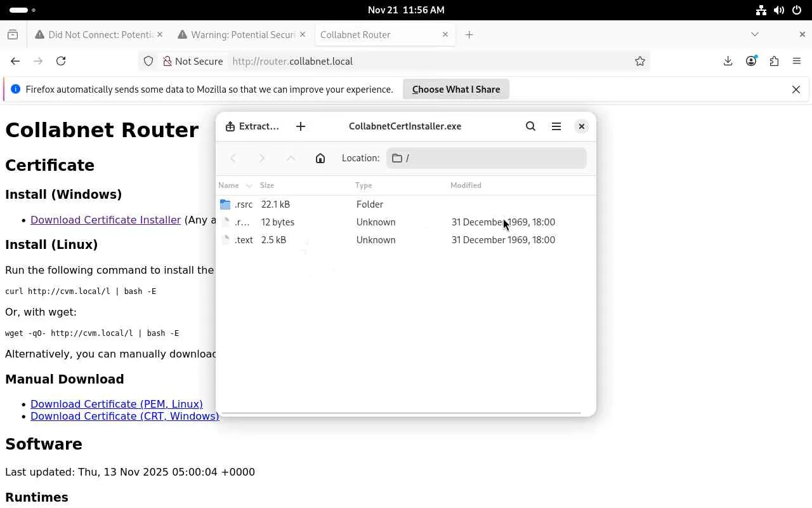812x508 pixels.
Task: Select the .rsrc folder row
Action: 406,204
